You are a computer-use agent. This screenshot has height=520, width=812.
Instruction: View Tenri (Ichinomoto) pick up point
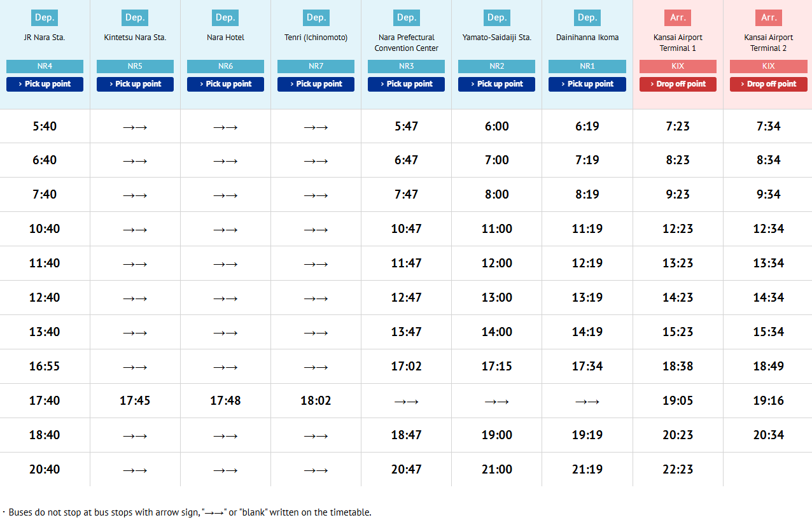point(316,84)
